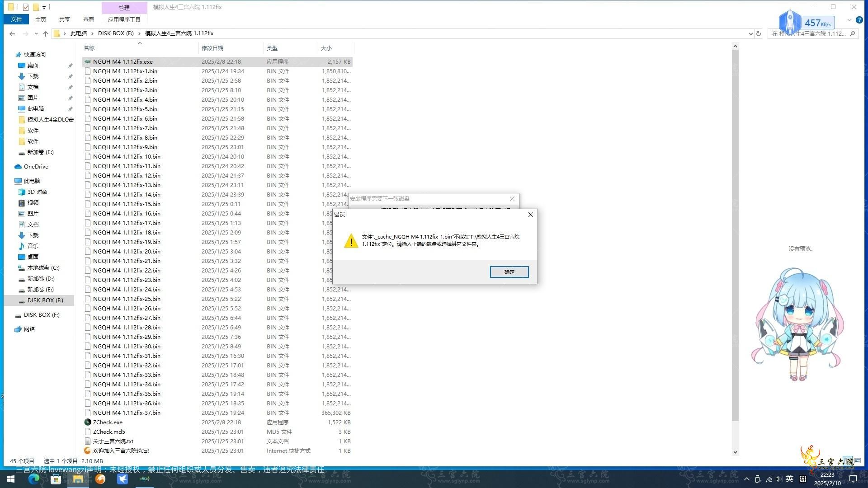
Task: Open 网络 in navigation pane
Action: click(29, 329)
